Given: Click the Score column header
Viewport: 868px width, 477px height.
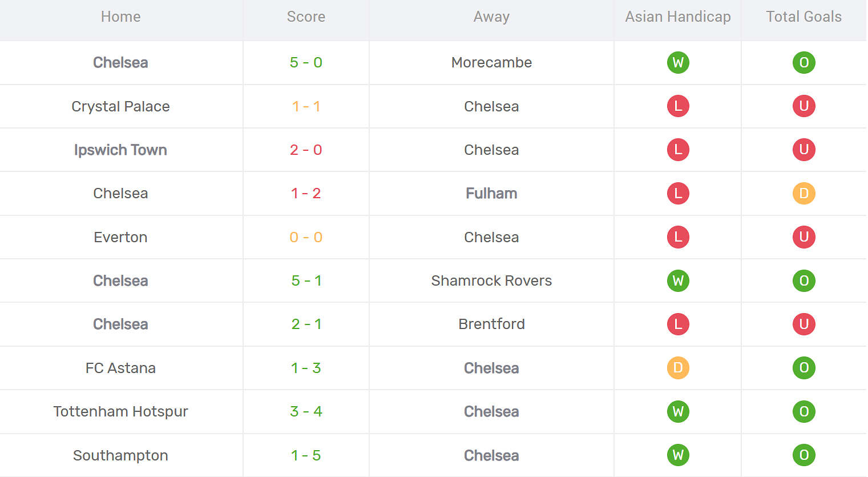Looking at the screenshot, I should pyautogui.click(x=306, y=17).
